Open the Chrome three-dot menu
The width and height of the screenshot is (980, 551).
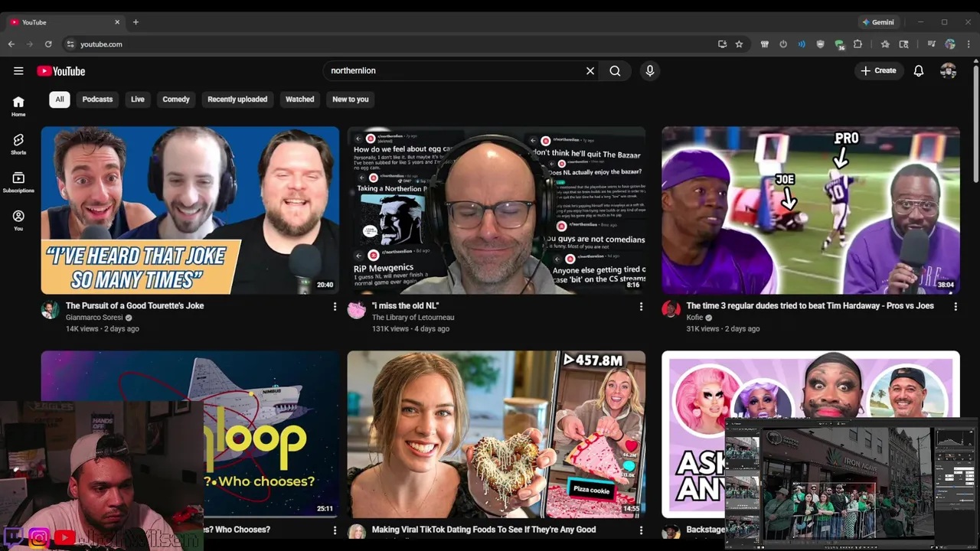point(969,44)
